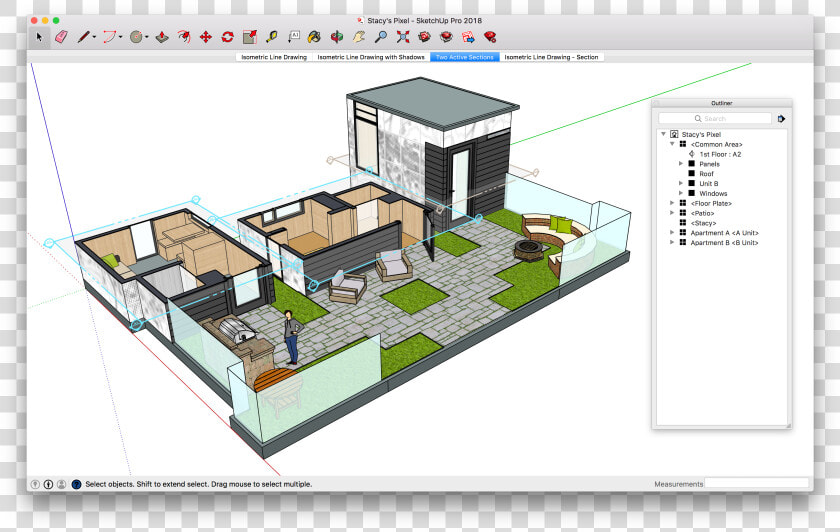The image size is (840, 532).
Task: Pick the Scale tool
Action: (x=250, y=37)
